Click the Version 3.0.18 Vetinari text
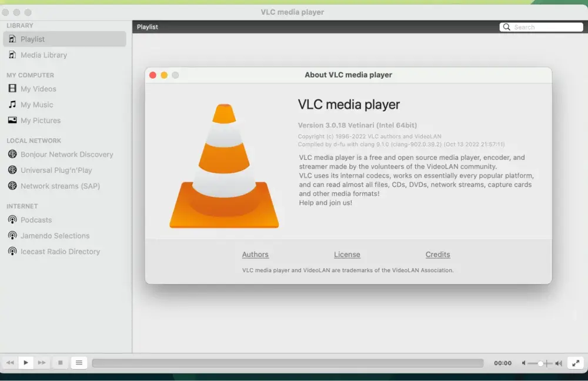Image resolution: width=588 pixels, height=381 pixels. click(358, 125)
